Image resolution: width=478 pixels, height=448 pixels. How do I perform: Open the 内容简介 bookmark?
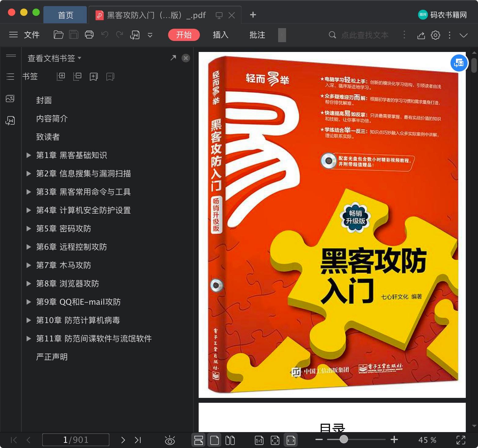[52, 119]
